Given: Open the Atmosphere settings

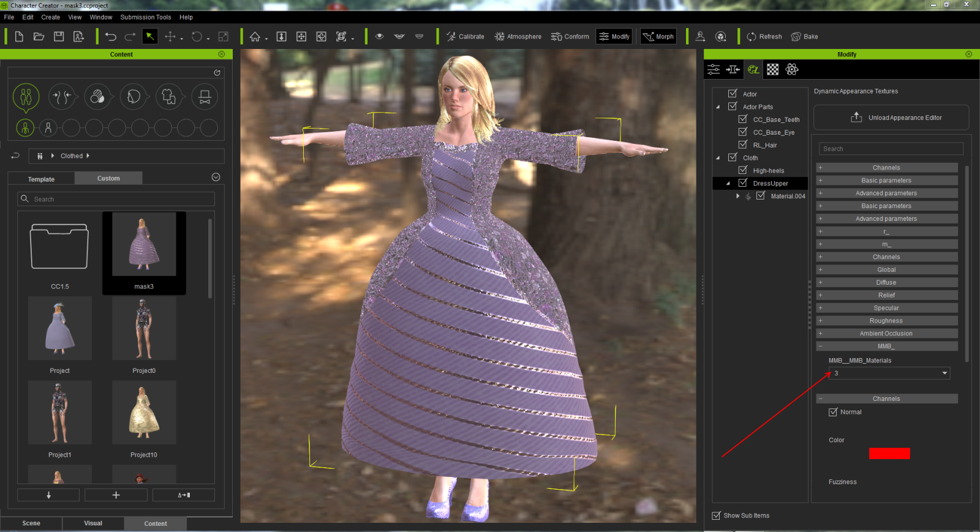Looking at the screenshot, I should [x=518, y=37].
